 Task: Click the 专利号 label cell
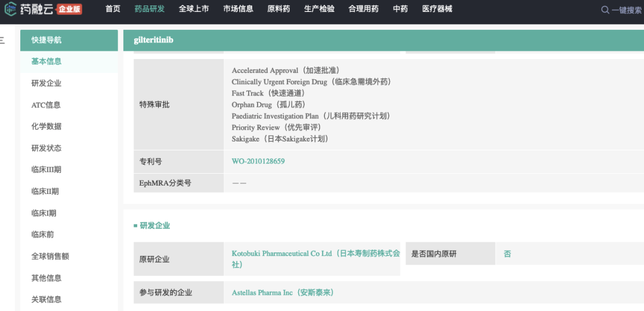(x=179, y=162)
